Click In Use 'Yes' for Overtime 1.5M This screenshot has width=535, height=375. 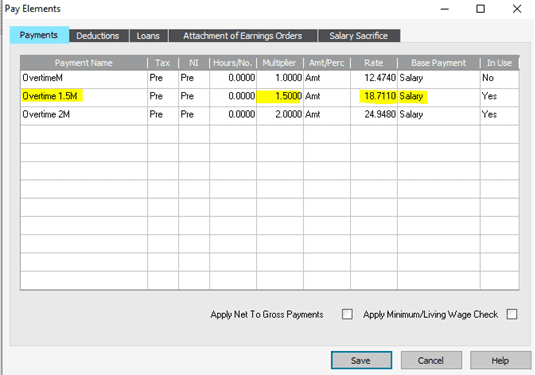[500, 97]
